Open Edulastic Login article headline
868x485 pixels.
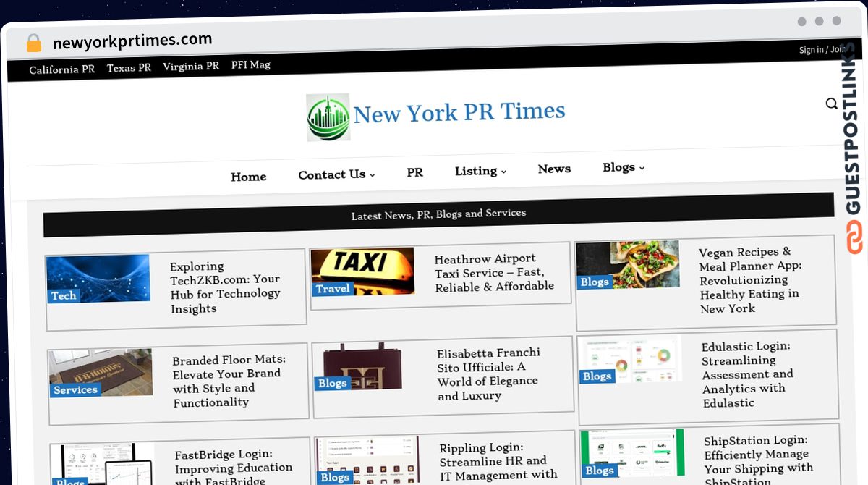(748, 374)
